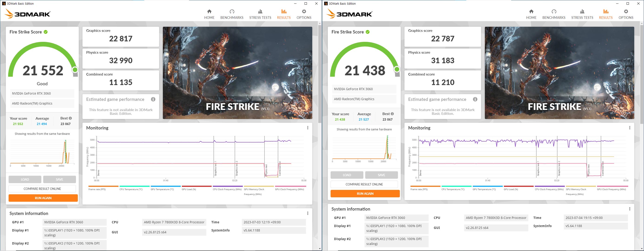
Task: Click Options gear icon in left window
Action: coord(304,11)
